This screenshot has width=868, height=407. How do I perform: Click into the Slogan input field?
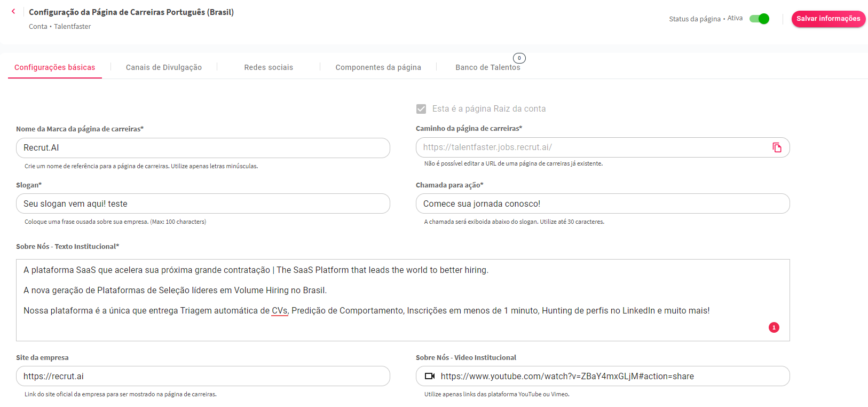203,204
